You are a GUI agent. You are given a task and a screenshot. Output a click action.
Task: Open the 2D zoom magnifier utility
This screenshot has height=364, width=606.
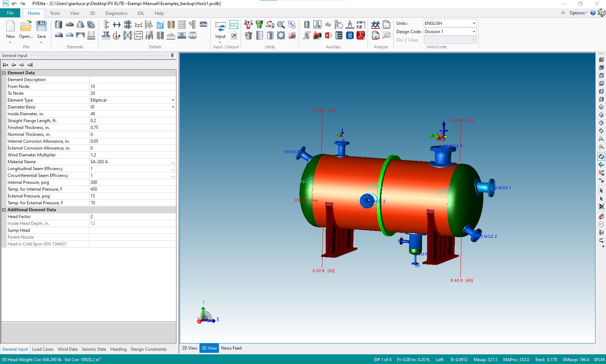click(281, 25)
